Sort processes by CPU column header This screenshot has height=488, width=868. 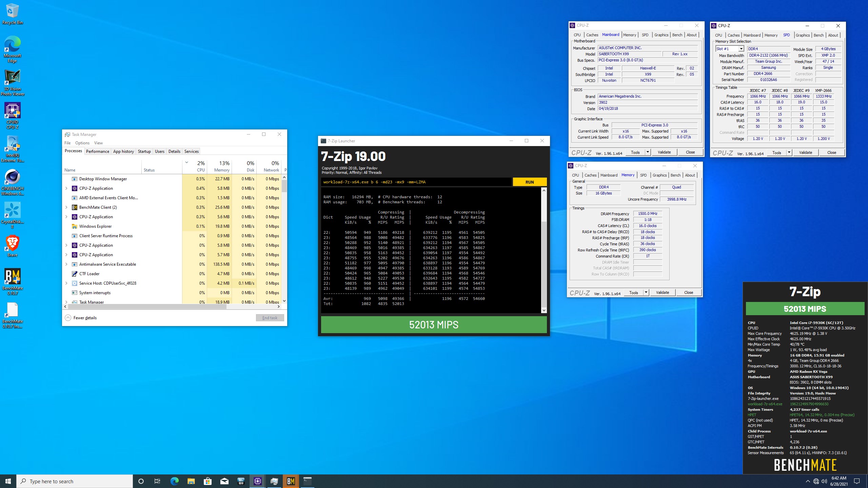click(195, 166)
